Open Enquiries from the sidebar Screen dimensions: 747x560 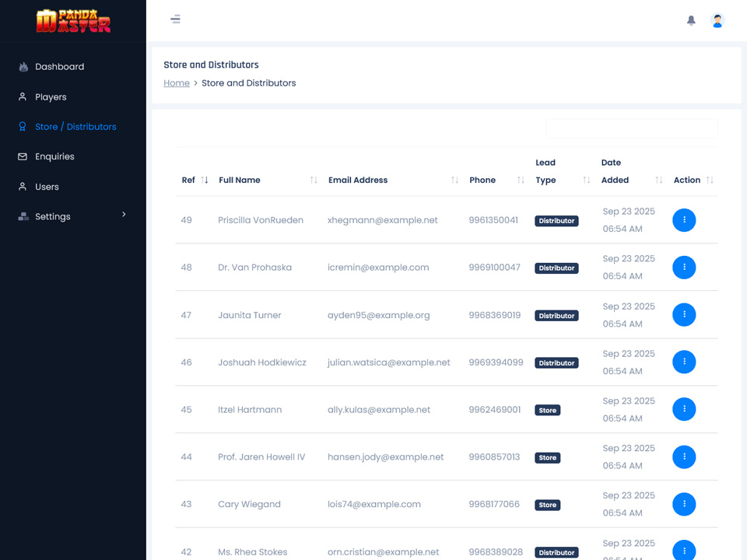(54, 156)
